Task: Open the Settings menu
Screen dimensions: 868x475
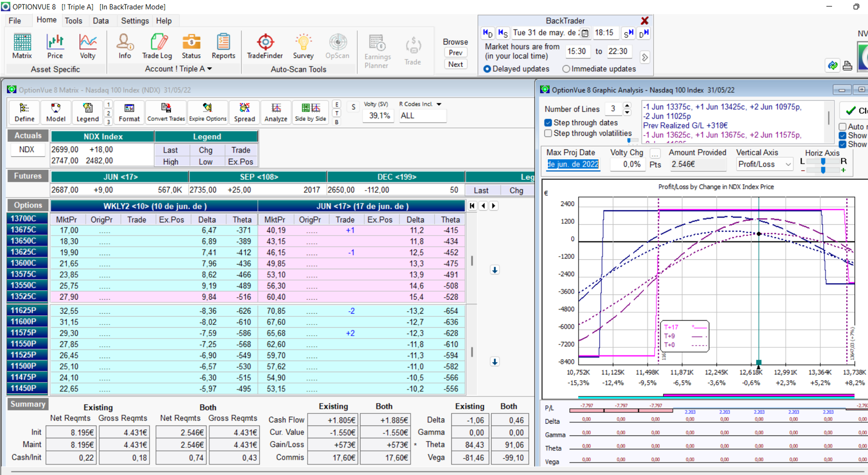Action: coord(135,21)
